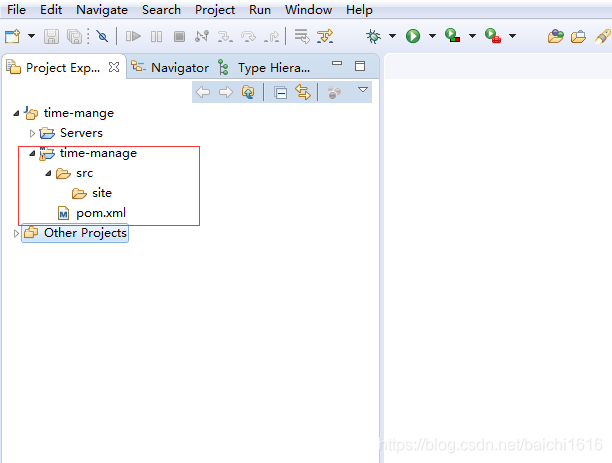
Task: Click the Step Return icon
Action: pyautogui.click(x=272, y=36)
